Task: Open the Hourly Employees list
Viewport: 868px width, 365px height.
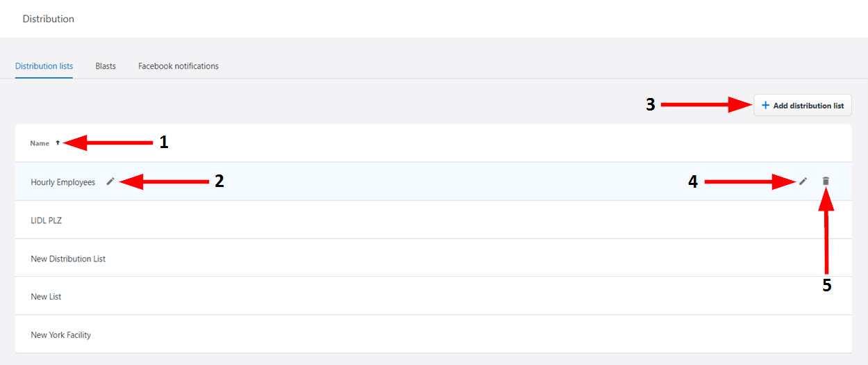Action: [63, 182]
